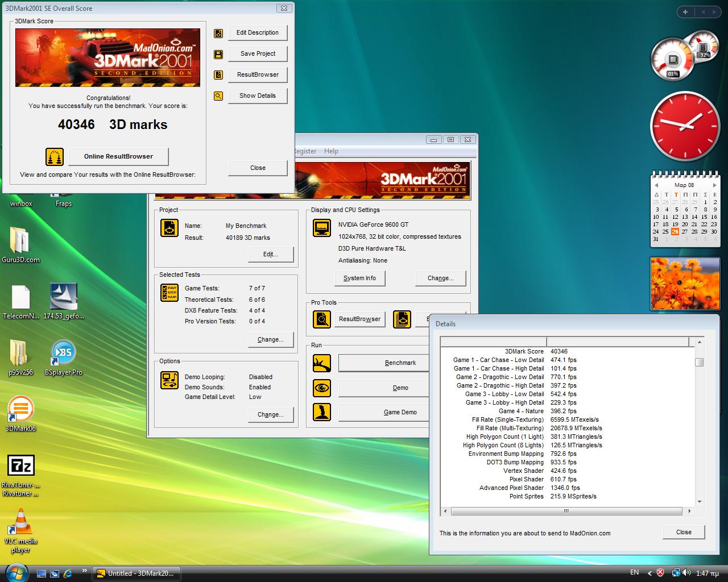Click the Benchmark run icon
Image resolution: width=728 pixels, height=582 pixels.
322,363
